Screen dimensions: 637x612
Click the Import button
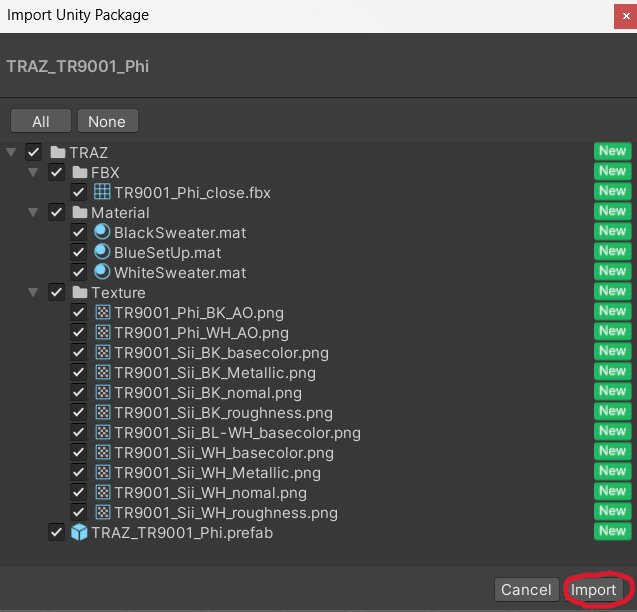point(593,589)
